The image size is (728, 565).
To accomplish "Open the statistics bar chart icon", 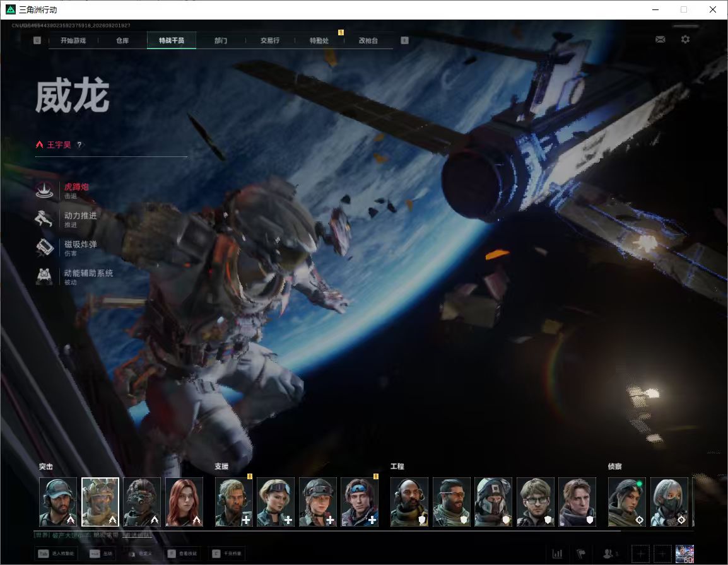I will coord(557,554).
